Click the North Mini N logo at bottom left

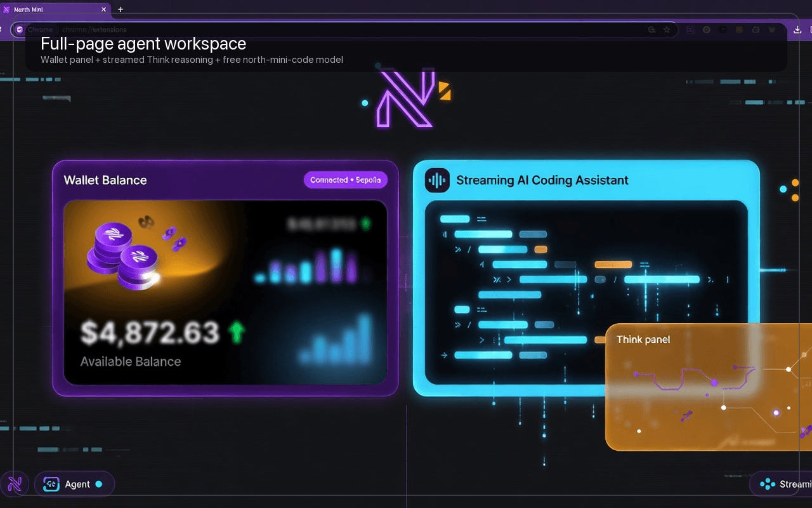15,484
